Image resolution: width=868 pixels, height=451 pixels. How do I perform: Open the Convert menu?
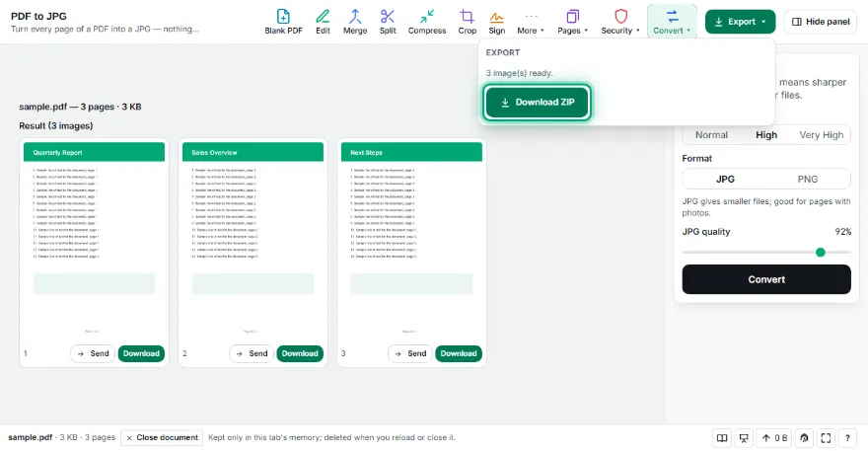[672, 22]
